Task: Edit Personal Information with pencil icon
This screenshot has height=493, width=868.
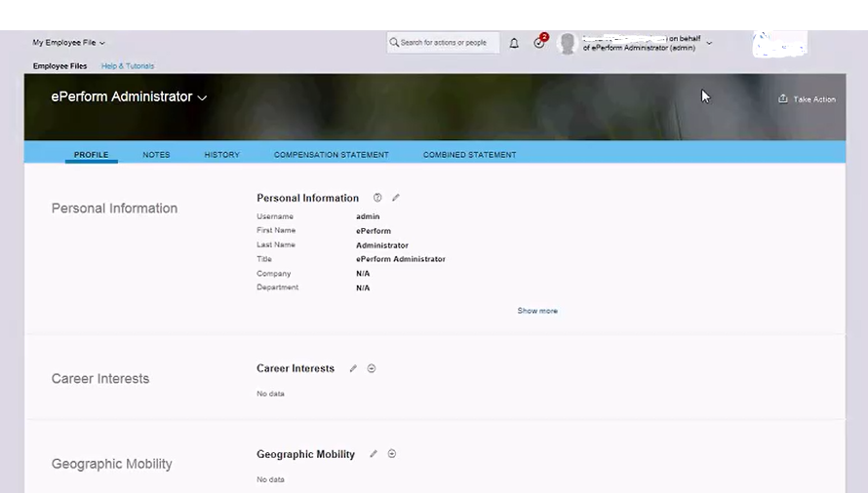Action: [396, 198]
